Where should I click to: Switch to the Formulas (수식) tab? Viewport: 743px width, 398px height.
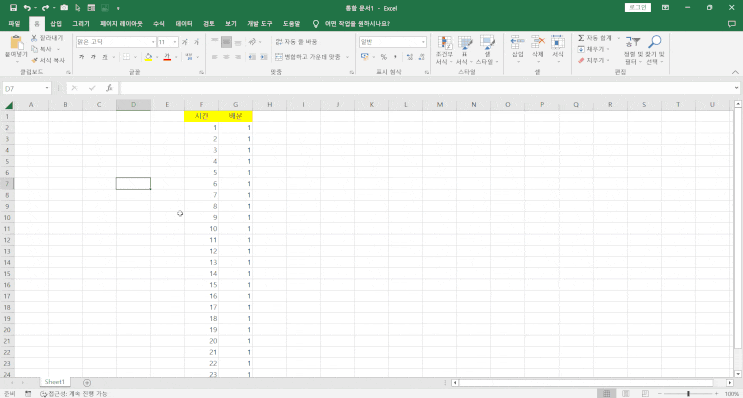(x=159, y=24)
